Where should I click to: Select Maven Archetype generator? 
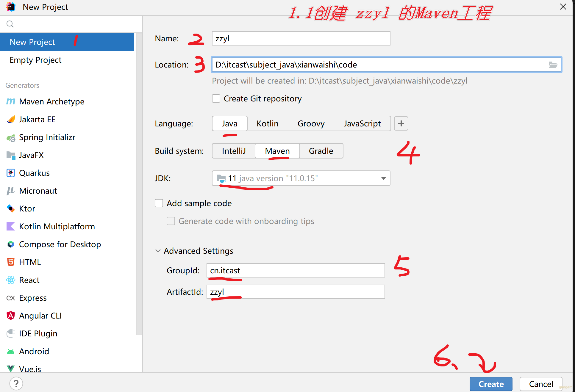[67, 101]
